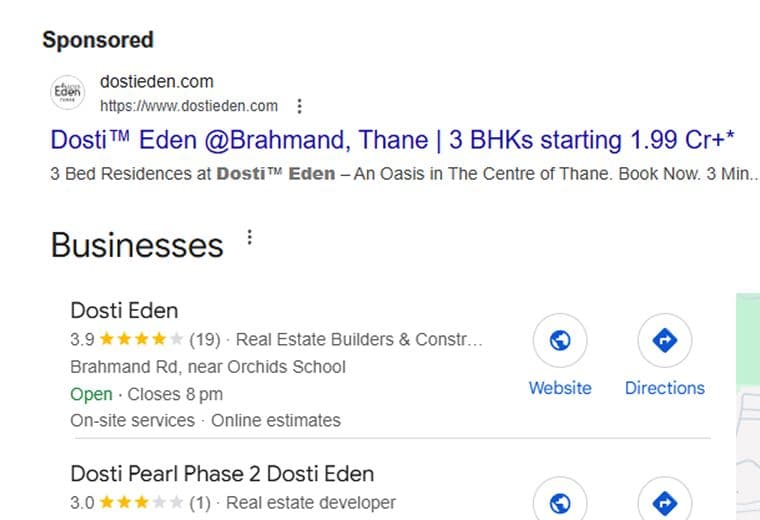The width and height of the screenshot is (760, 520).
Task: Open the Dosti Eden Brahmand Thane ad headline
Action: coord(392,138)
